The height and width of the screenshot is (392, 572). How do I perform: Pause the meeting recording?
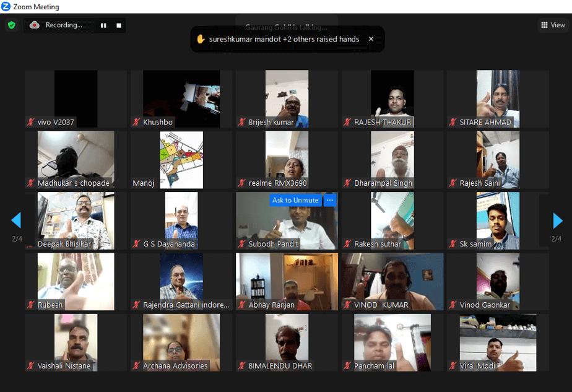pos(103,25)
